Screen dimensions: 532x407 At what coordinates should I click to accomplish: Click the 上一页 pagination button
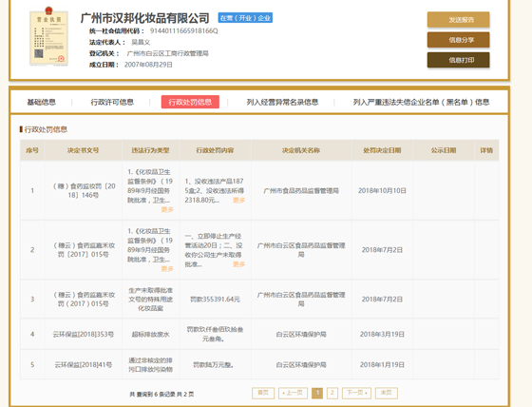click(293, 393)
